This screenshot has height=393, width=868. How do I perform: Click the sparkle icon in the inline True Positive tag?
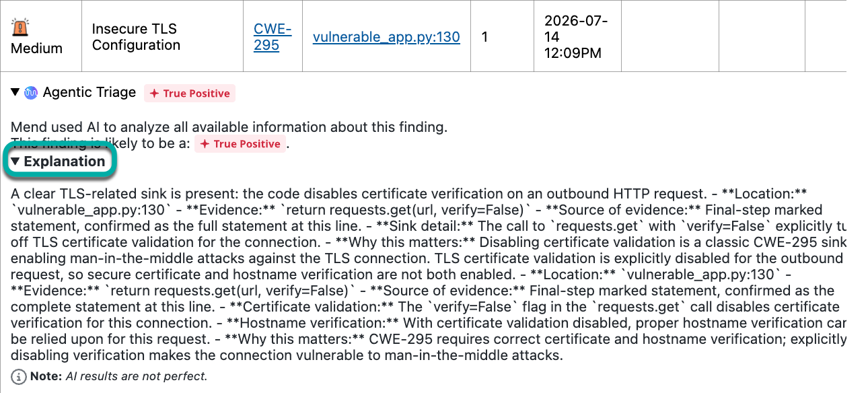pos(205,144)
